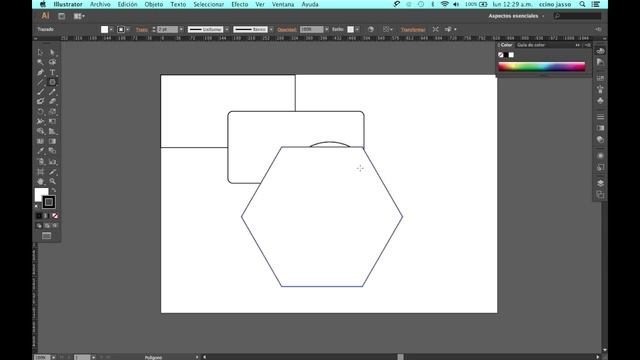Select the Magic Wand tool
This screenshot has width=640, height=360.
[x=40, y=62]
